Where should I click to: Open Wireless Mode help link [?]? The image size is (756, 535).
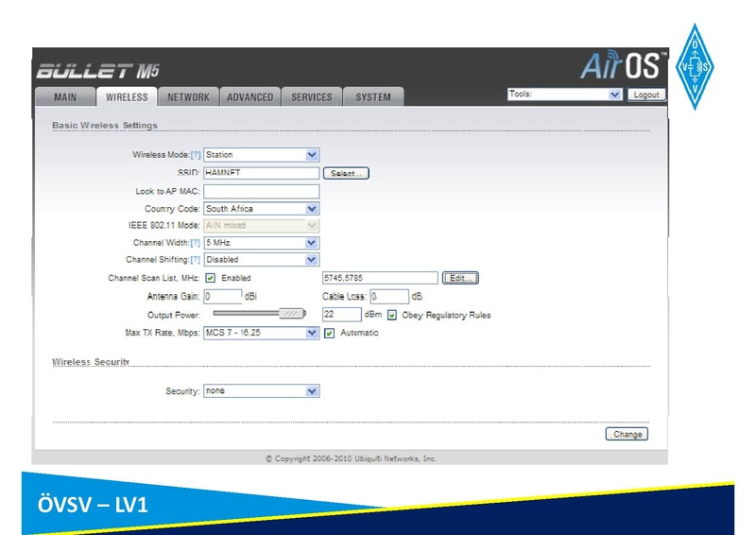pos(196,155)
